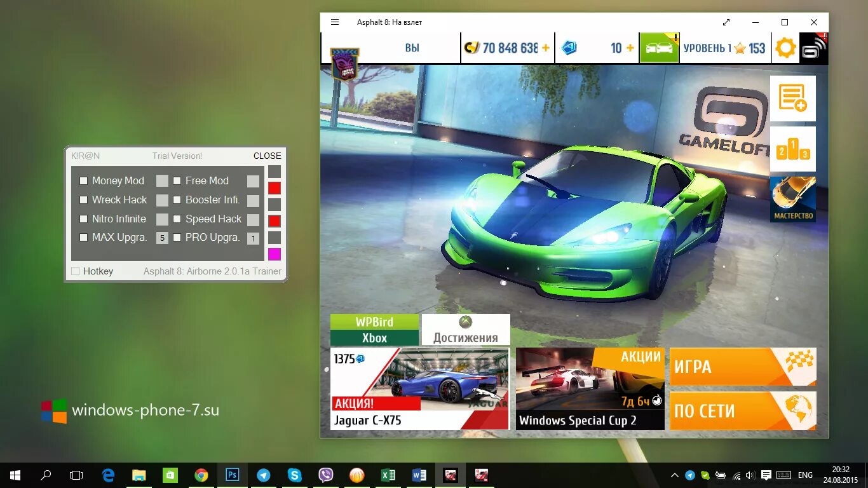Click the gray box beside Booster Infi.
The height and width of the screenshot is (488, 868).
tap(253, 200)
